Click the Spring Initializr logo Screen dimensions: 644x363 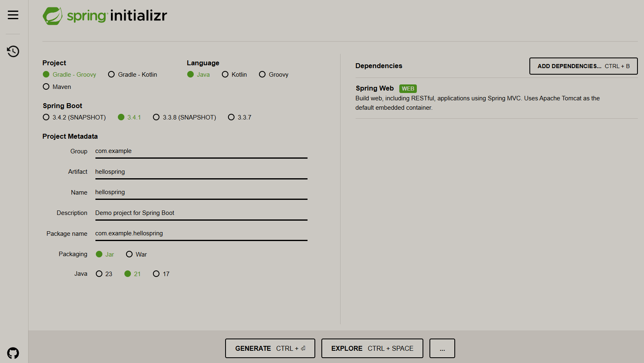point(105,16)
